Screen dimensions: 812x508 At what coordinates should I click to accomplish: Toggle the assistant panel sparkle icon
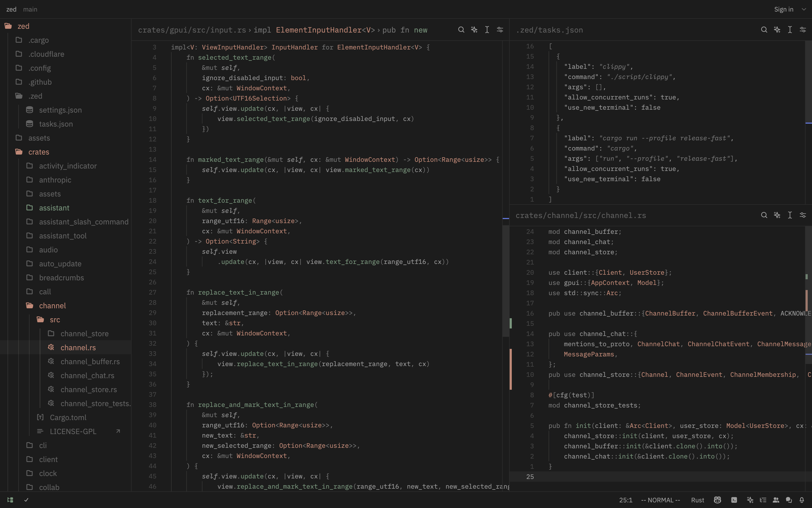[x=750, y=500]
